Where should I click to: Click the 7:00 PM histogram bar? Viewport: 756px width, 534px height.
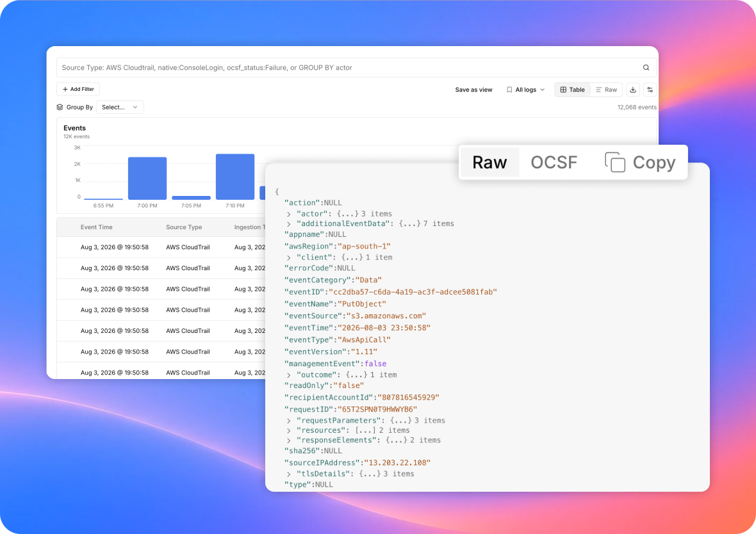(x=147, y=179)
